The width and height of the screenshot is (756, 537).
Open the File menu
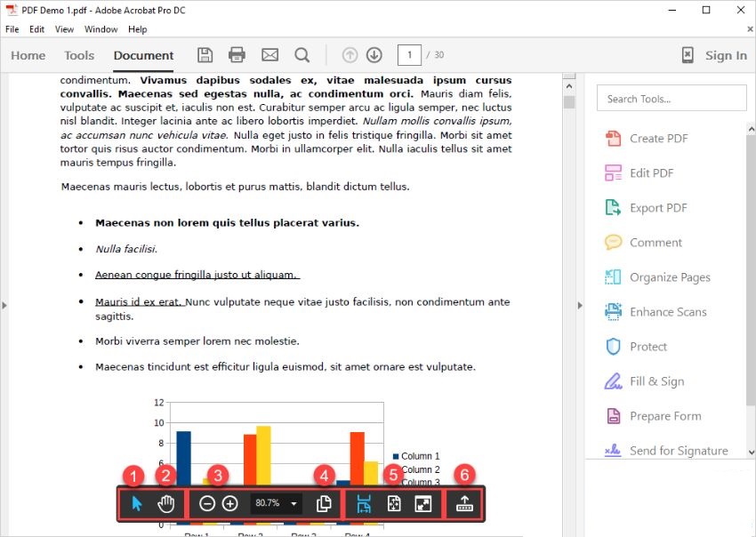12,28
